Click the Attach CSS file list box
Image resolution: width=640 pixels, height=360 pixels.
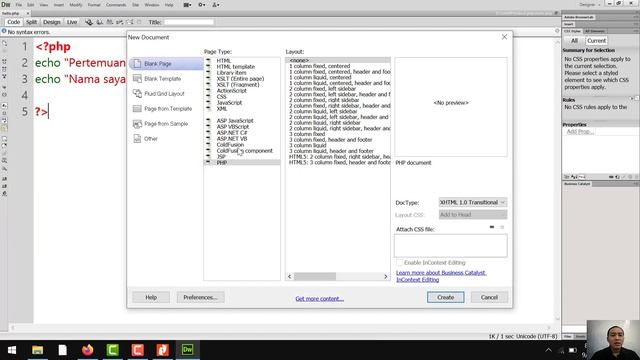tap(451, 246)
